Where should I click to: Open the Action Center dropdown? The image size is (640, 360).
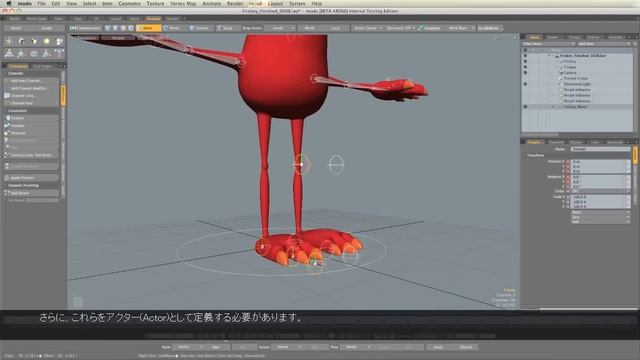(x=367, y=28)
